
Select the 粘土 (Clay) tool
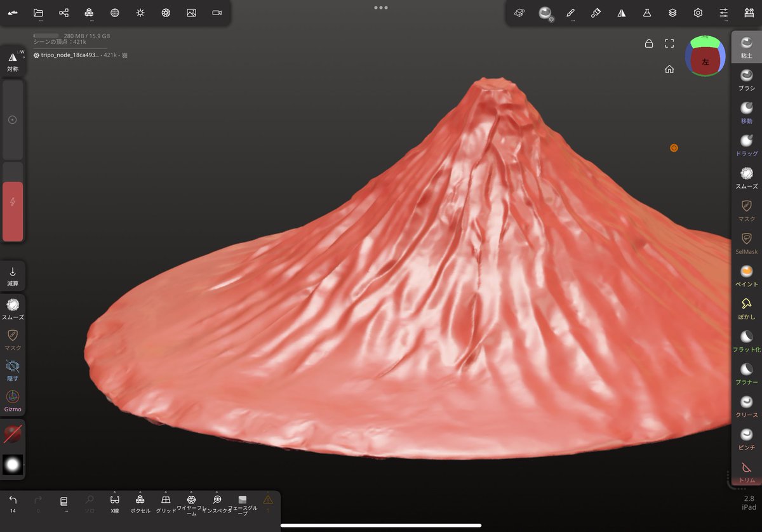(746, 47)
